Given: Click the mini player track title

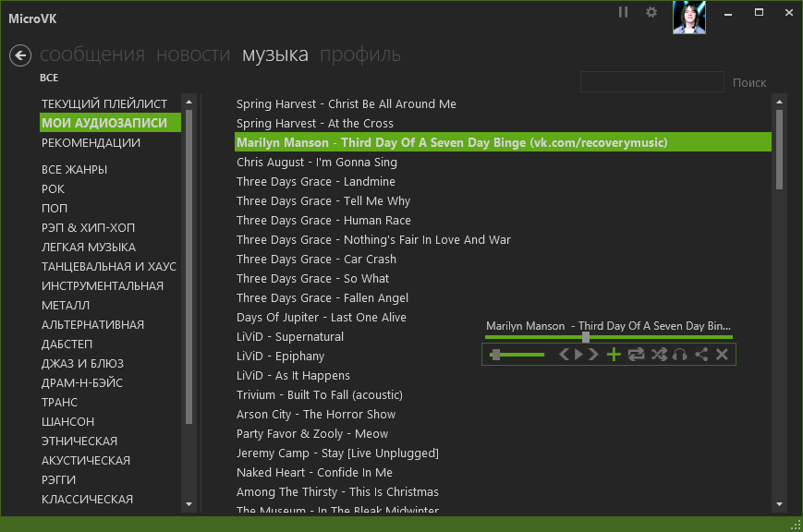Looking at the screenshot, I should pyautogui.click(x=608, y=326).
